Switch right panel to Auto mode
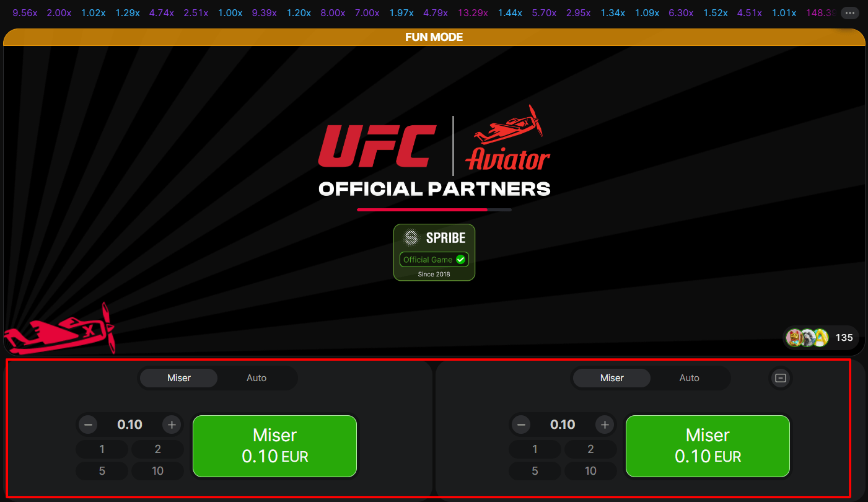 (x=689, y=378)
